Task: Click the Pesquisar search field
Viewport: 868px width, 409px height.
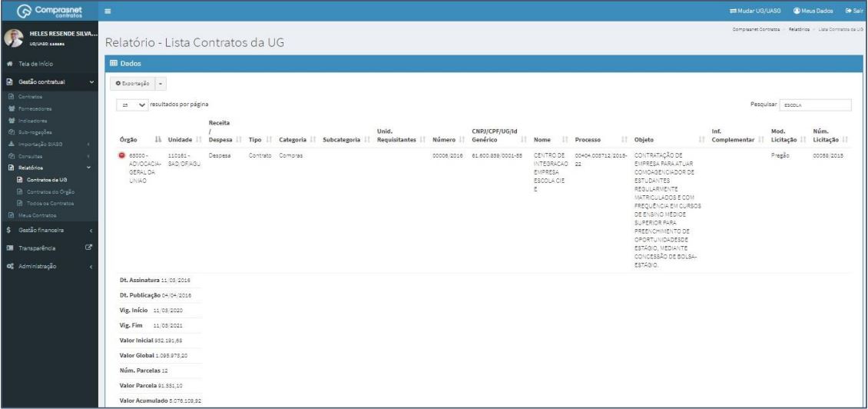Action: pos(816,105)
